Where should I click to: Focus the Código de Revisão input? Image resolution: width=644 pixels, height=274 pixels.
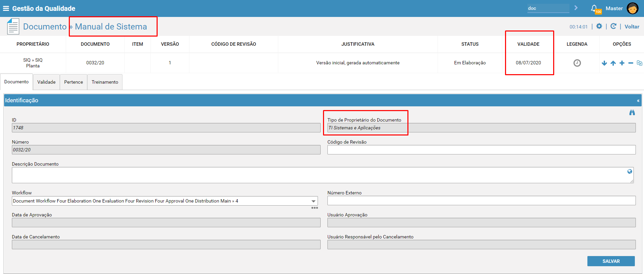pos(481,150)
